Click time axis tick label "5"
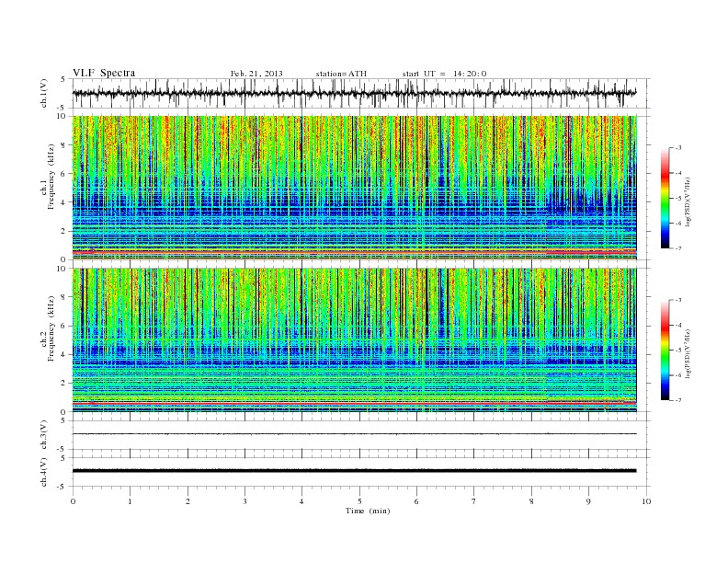728x563 pixels. 359,501
